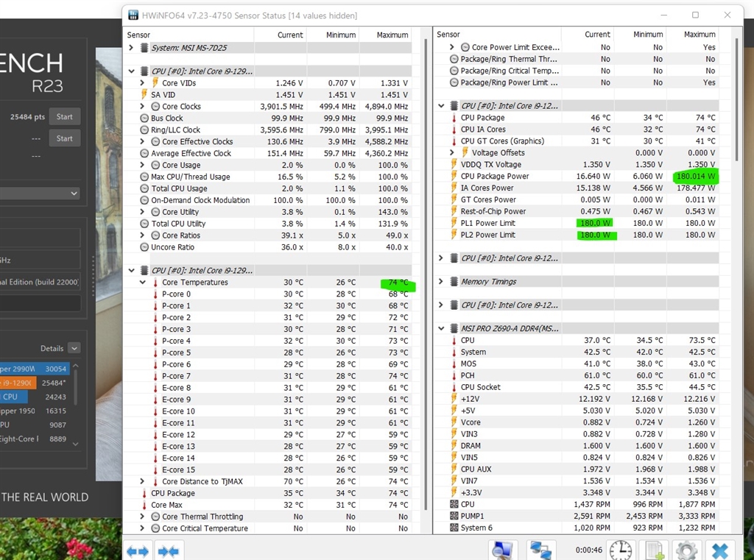Click the circle icon beside Uncore Ratio

click(x=144, y=247)
